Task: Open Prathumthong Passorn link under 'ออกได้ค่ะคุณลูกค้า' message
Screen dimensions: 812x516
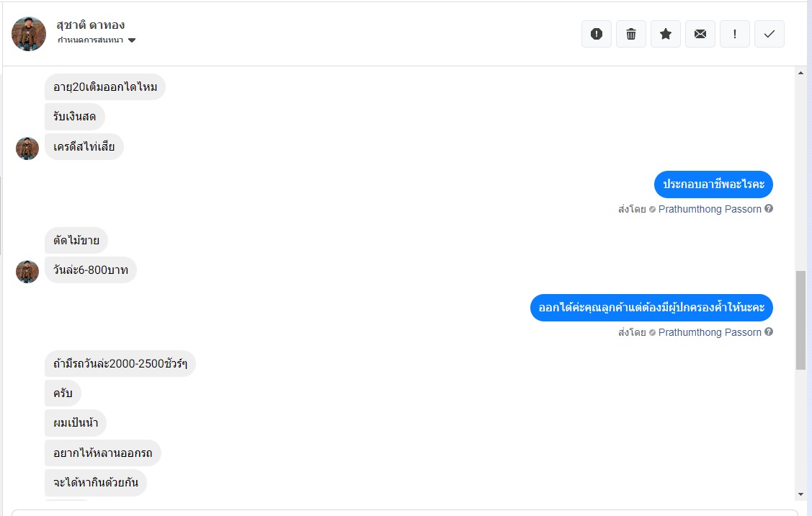Action: point(710,332)
